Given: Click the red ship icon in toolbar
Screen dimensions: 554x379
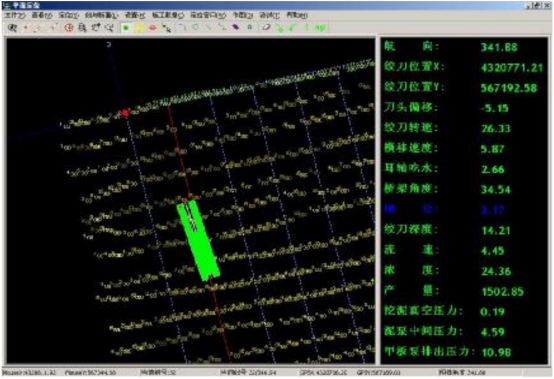Looking at the screenshot, I should click(153, 28).
